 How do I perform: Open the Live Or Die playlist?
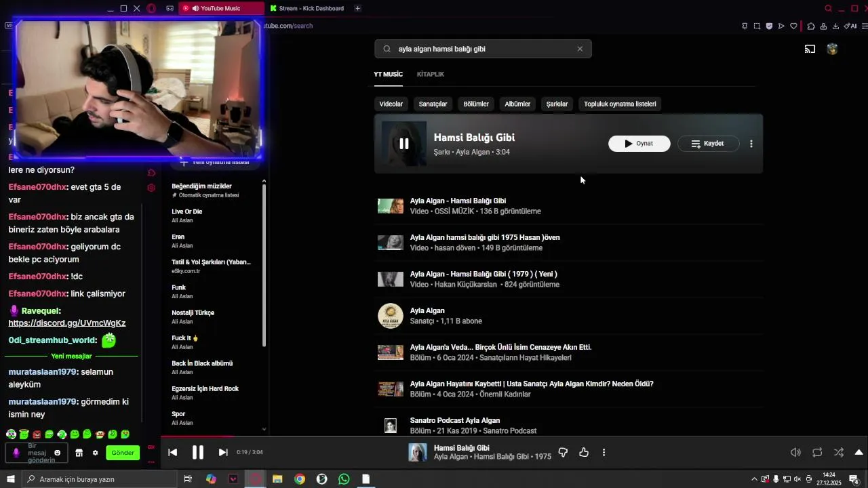214,216
